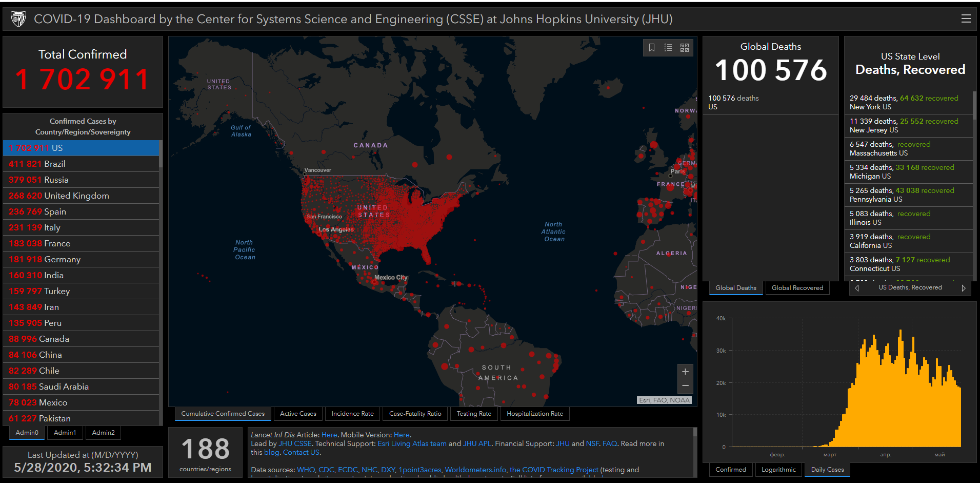Viewport: 980px width, 483px height.
Task: Go to next US state panel arrow
Action: (x=964, y=288)
